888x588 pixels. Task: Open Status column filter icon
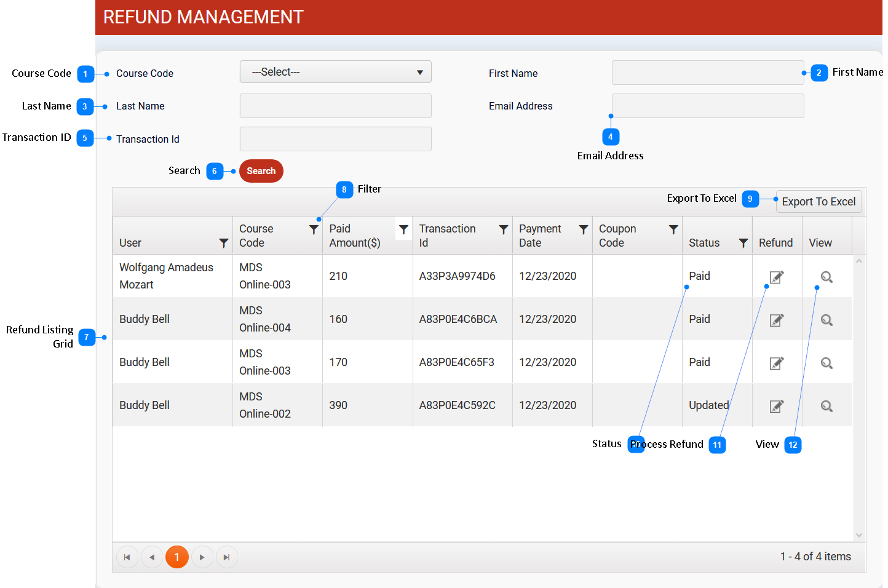743,244
